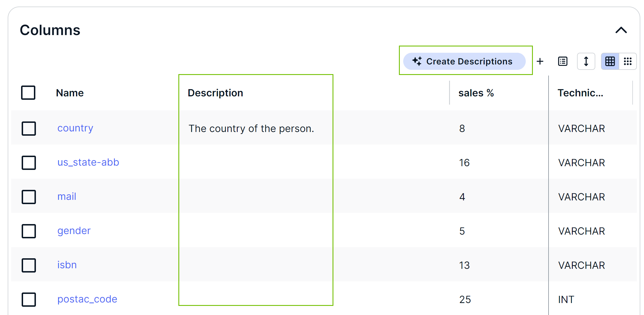
Task: Click the Description column header
Action: [x=215, y=93]
